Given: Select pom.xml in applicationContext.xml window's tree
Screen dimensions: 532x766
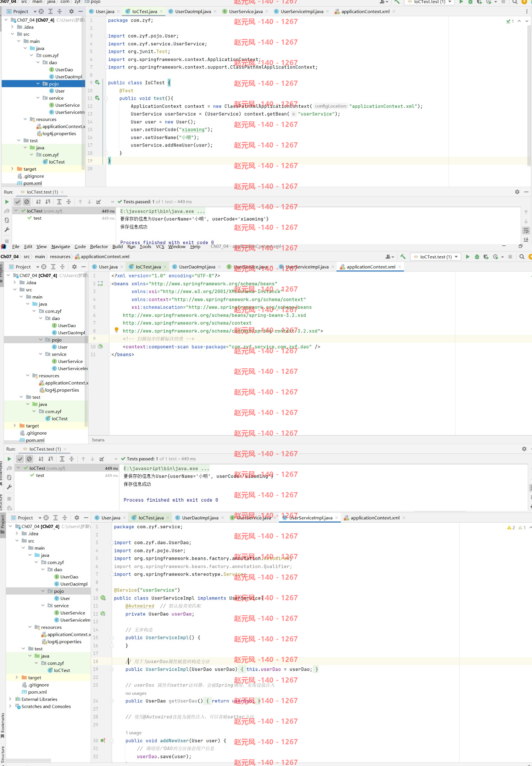Looking at the screenshot, I should pyautogui.click(x=32, y=440).
